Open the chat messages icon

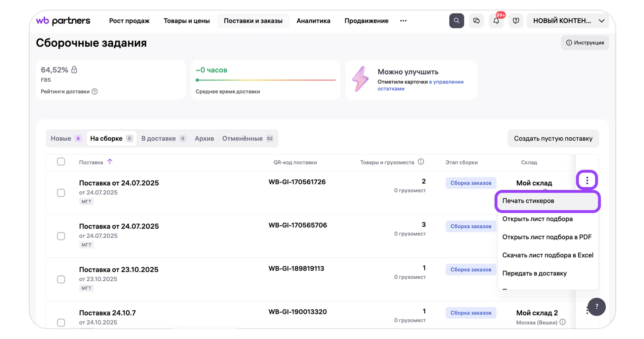476,21
